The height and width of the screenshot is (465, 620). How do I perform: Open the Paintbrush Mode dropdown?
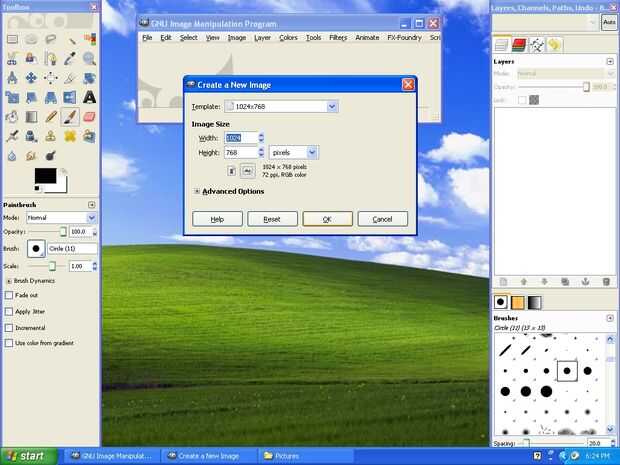(61, 217)
